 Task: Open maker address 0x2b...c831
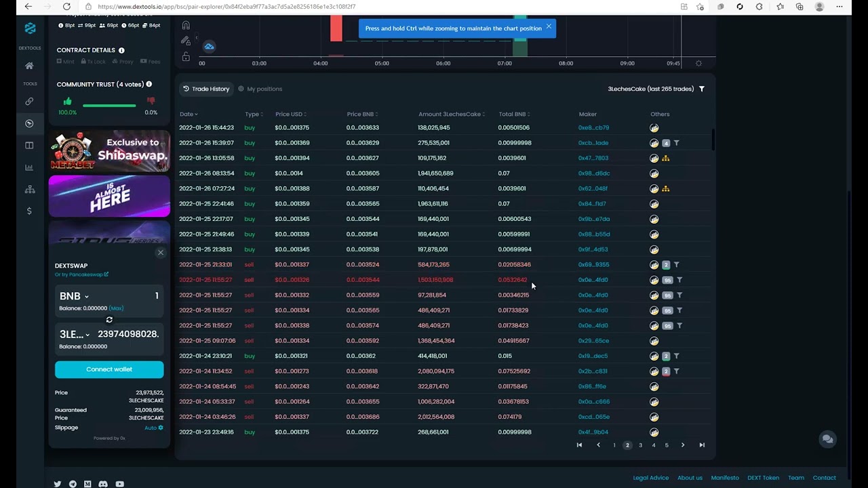coord(593,371)
